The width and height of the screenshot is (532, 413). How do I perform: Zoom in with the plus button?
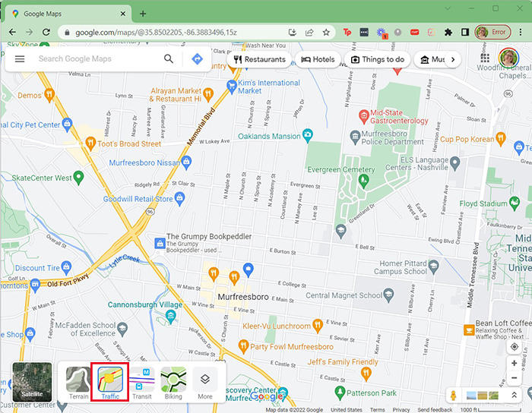pyautogui.click(x=515, y=363)
